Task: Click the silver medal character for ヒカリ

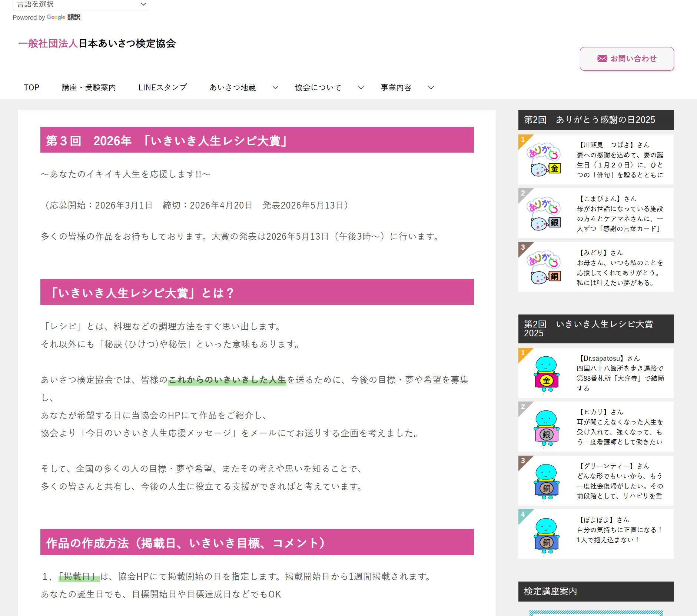Action: click(x=546, y=427)
